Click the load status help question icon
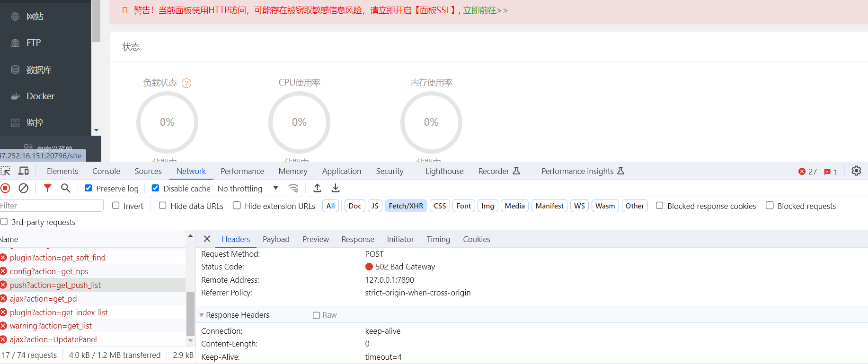The image size is (868, 364). tap(186, 83)
